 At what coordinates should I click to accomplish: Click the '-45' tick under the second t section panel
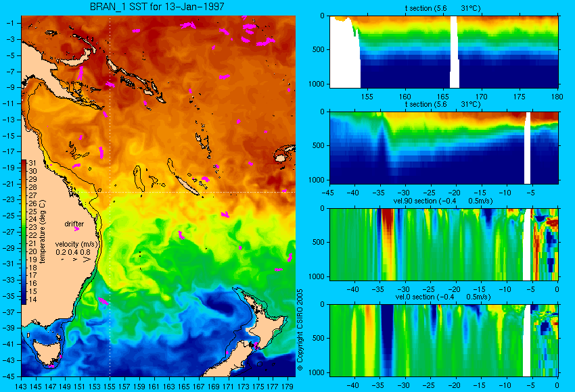327,193
